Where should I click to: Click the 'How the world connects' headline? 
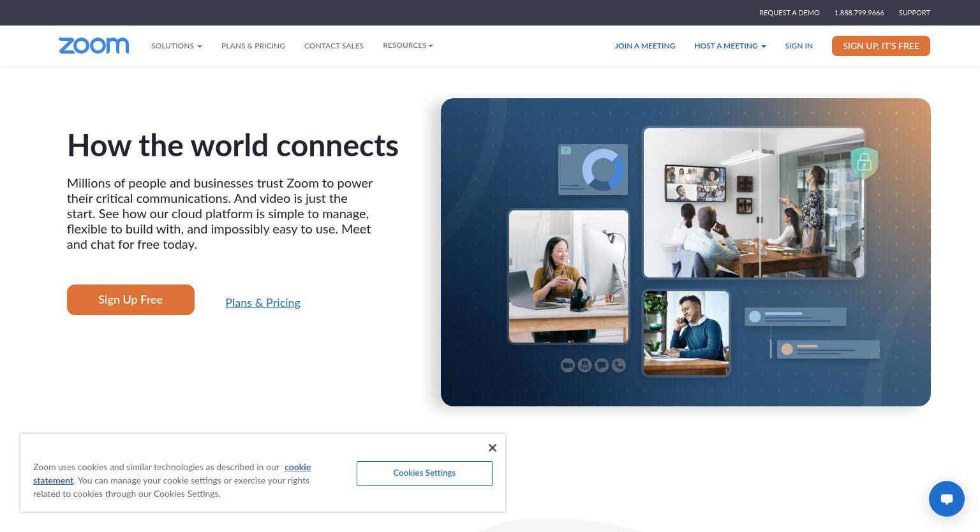coord(233,145)
